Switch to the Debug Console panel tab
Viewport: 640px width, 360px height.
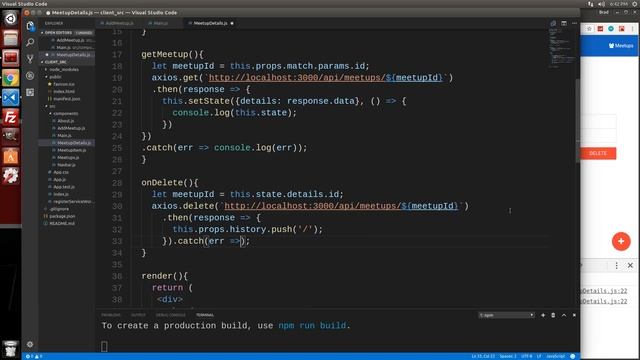coord(171,315)
